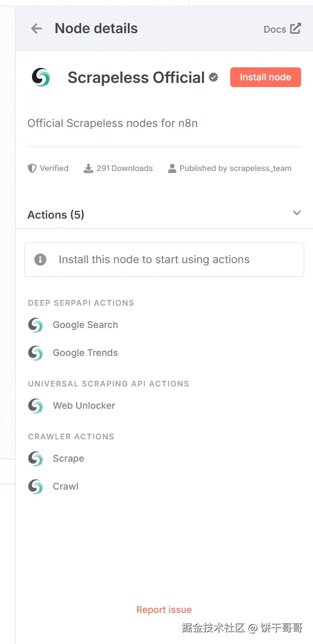The width and height of the screenshot is (313, 644).
Task: Click the Actions (5) section header
Action: click(56, 214)
